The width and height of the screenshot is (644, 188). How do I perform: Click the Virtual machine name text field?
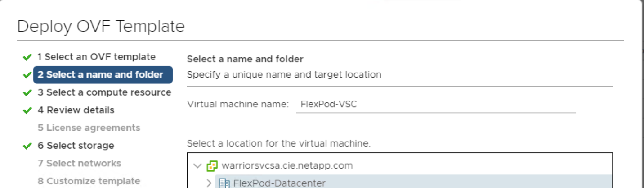tap(435, 105)
